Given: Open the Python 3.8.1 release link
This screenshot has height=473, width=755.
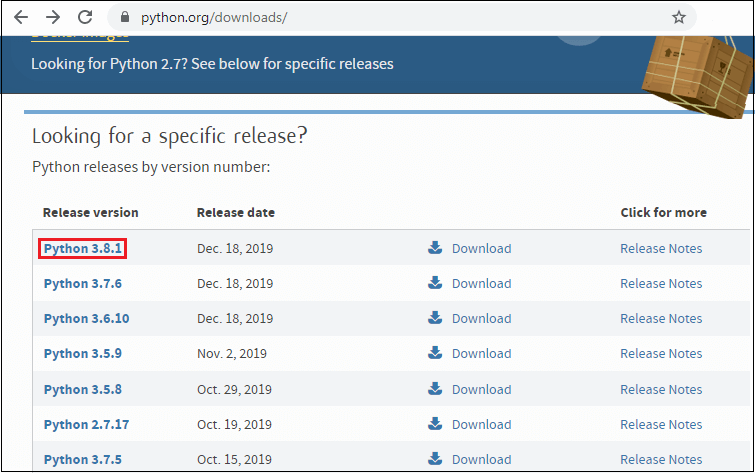Looking at the screenshot, I should (x=83, y=248).
